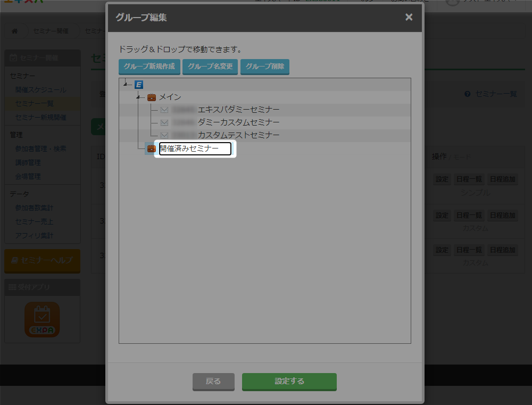Click セミナー開催 sidebar header calendar icon
532x405 pixels.
tap(13, 57)
